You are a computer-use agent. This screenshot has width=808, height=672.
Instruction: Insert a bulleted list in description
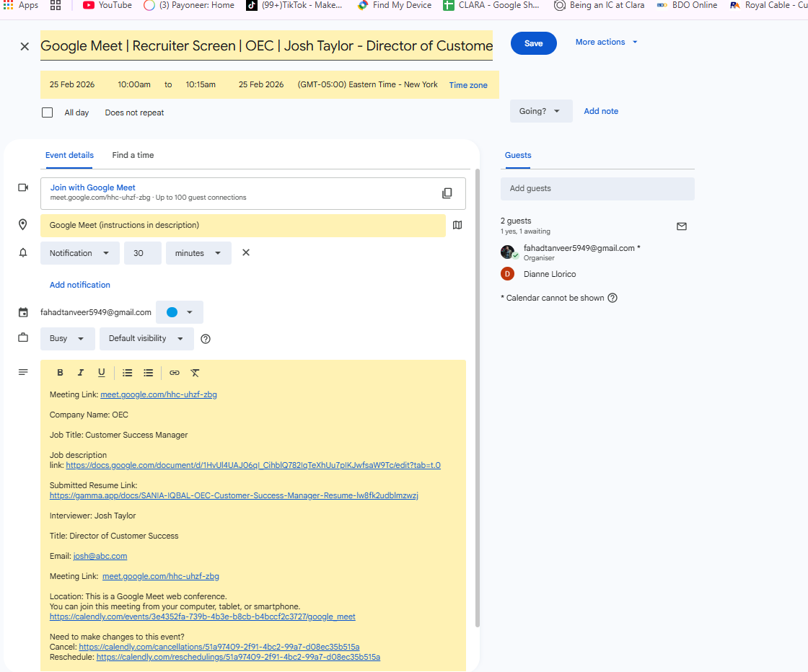149,373
